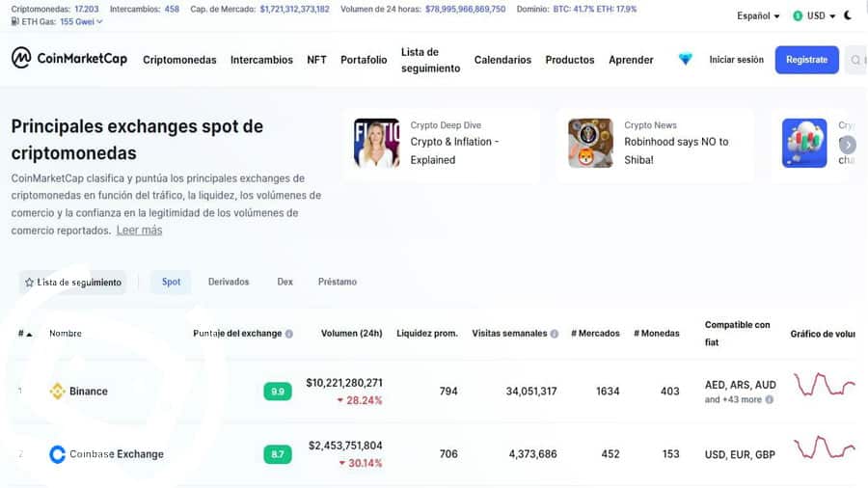The width and height of the screenshot is (868, 488).
Task: Open the Español language dropdown
Action: 758,16
